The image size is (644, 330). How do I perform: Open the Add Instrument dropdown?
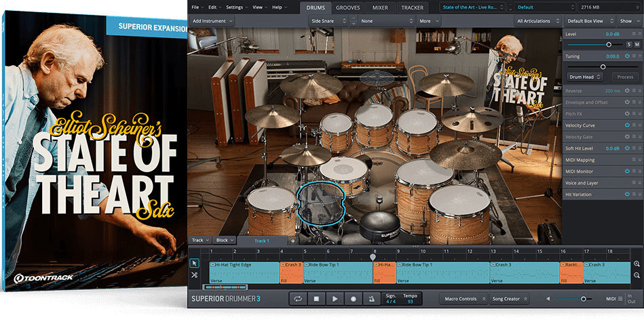(212, 21)
